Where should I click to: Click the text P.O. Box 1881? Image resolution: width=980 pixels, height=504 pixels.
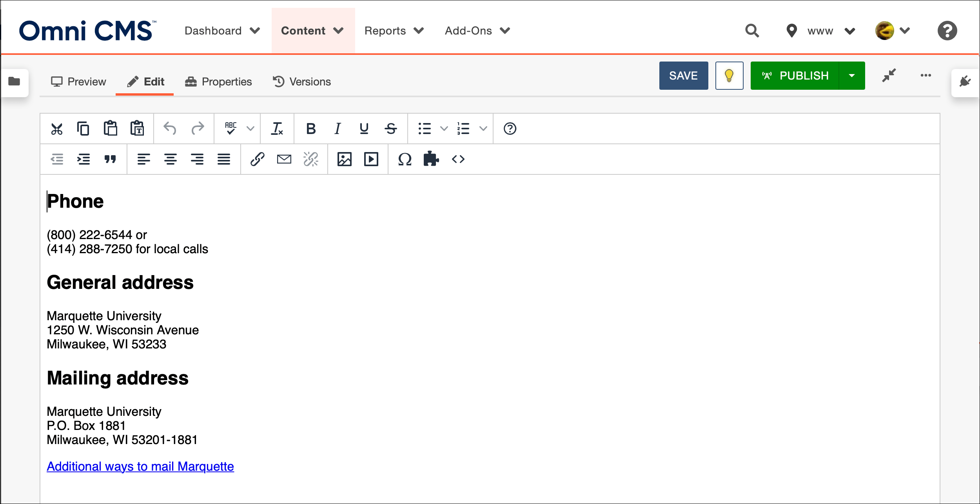tap(86, 426)
